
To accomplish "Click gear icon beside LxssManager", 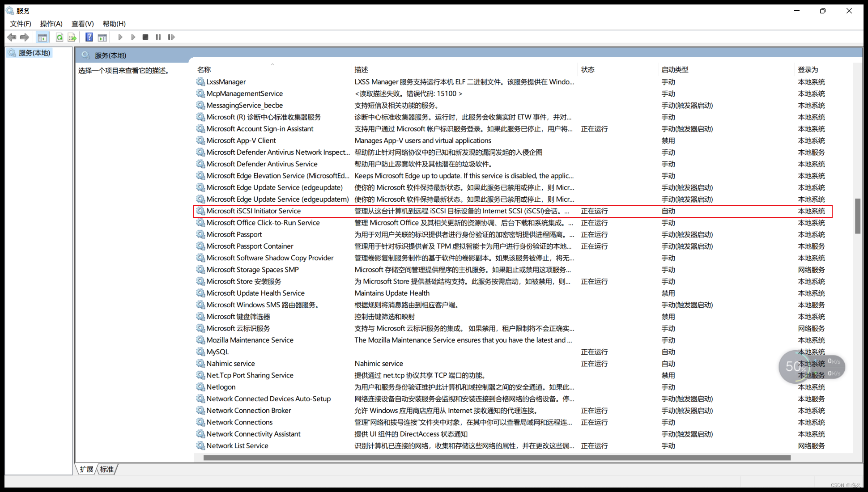I will point(200,82).
